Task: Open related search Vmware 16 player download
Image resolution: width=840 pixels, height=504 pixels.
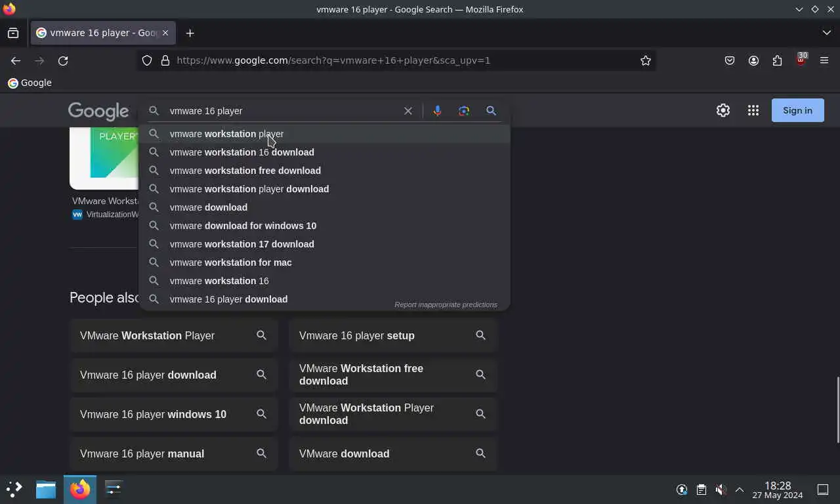Action: point(174,375)
